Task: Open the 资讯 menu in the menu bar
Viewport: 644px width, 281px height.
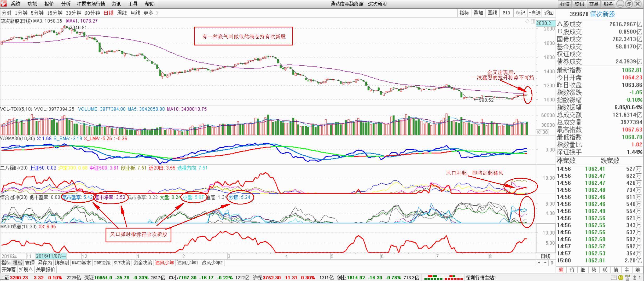Action: [x=116, y=4]
